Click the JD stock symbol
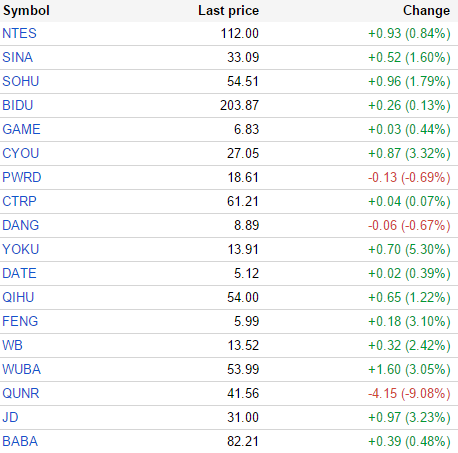 (x=10, y=417)
